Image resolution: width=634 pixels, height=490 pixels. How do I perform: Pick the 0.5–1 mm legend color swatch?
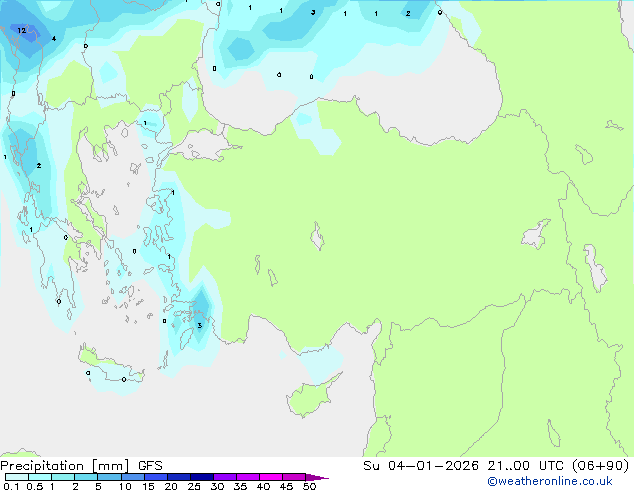[x=40, y=477]
